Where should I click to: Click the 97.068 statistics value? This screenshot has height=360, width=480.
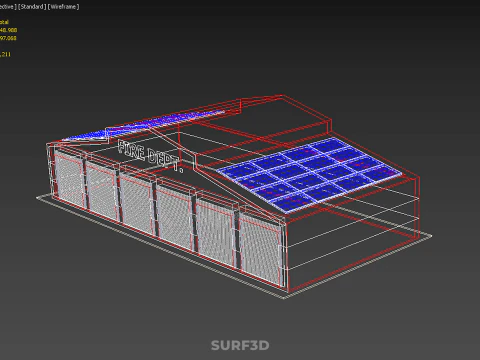click(x=8, y=38)
